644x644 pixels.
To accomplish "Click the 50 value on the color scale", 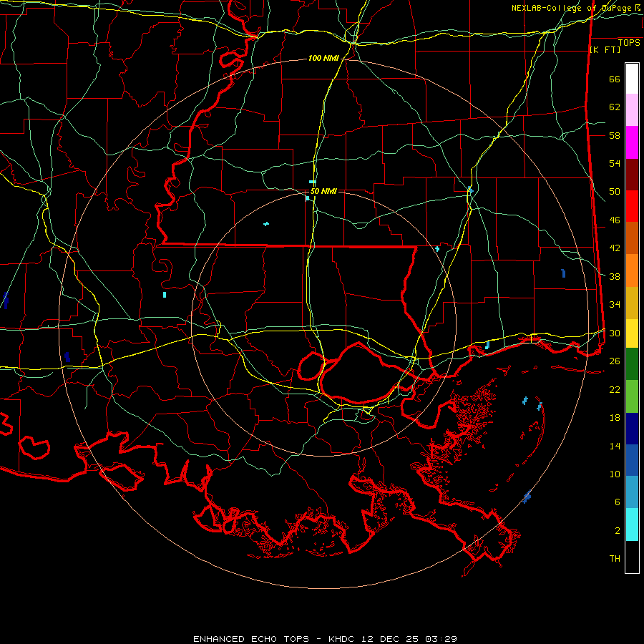I will point(615,192).
